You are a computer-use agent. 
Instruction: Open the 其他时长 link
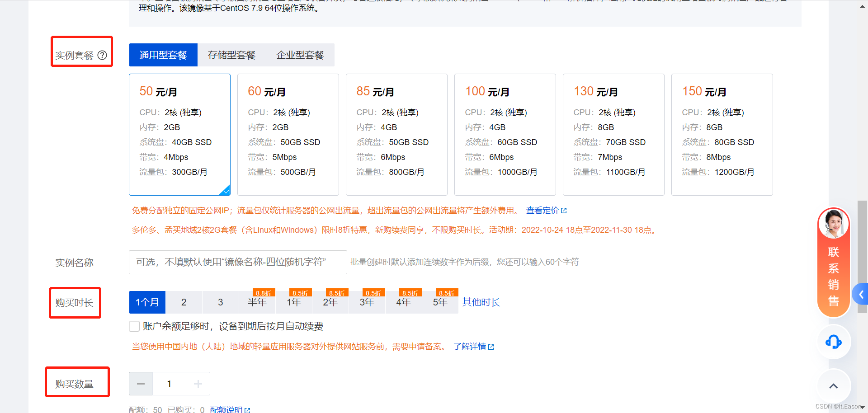tap(481, 302)
